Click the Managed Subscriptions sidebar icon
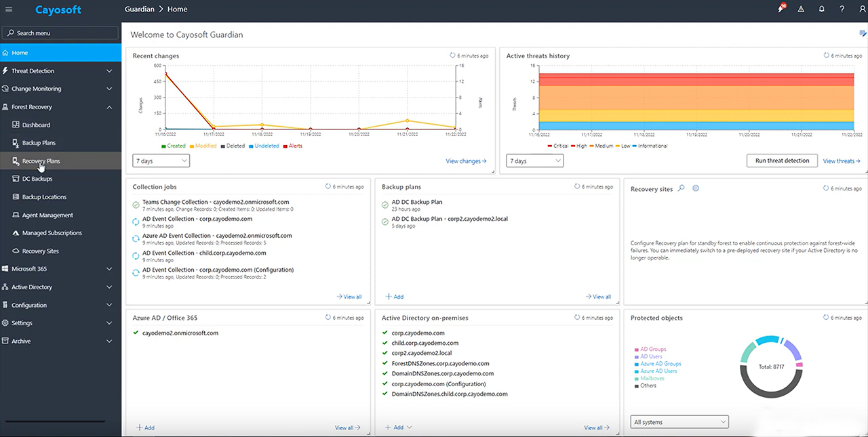This screenshot has height=437, width=868. (x=16, y=233)
